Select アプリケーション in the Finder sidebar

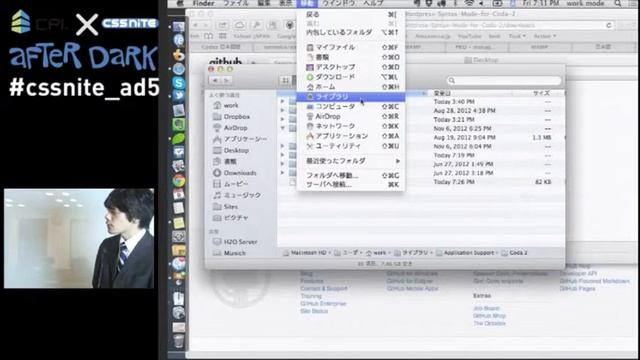tap(240, 139)
